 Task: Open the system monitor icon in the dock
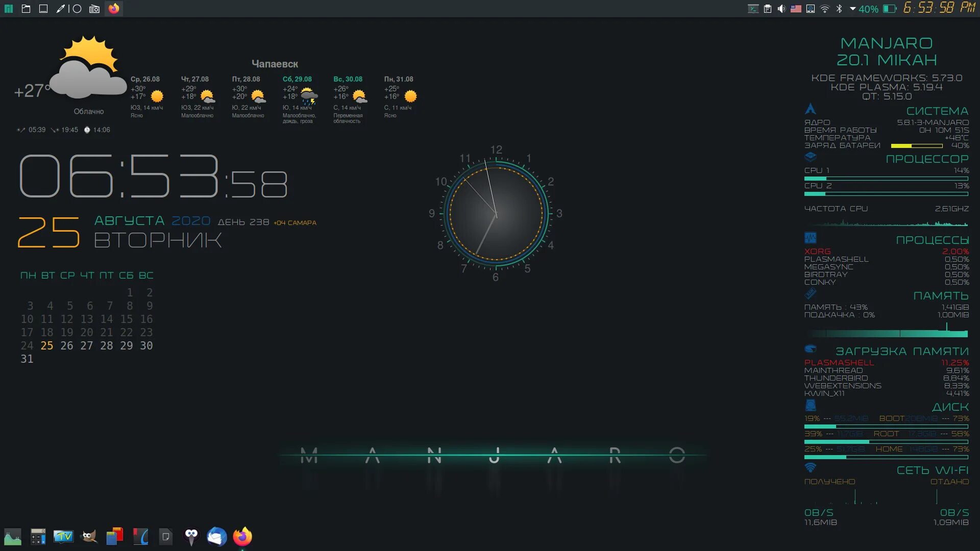point(13,536)
